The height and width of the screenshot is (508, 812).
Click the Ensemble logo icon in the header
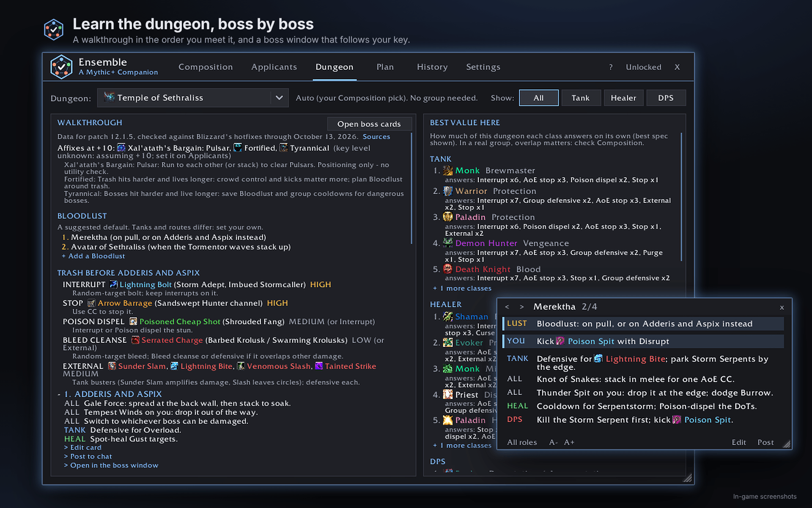point(61,67)
